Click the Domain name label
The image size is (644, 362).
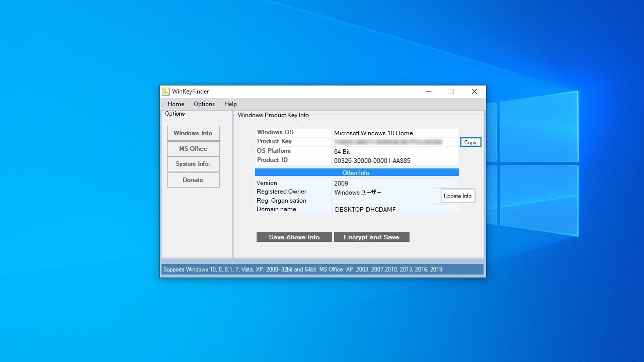276,209
